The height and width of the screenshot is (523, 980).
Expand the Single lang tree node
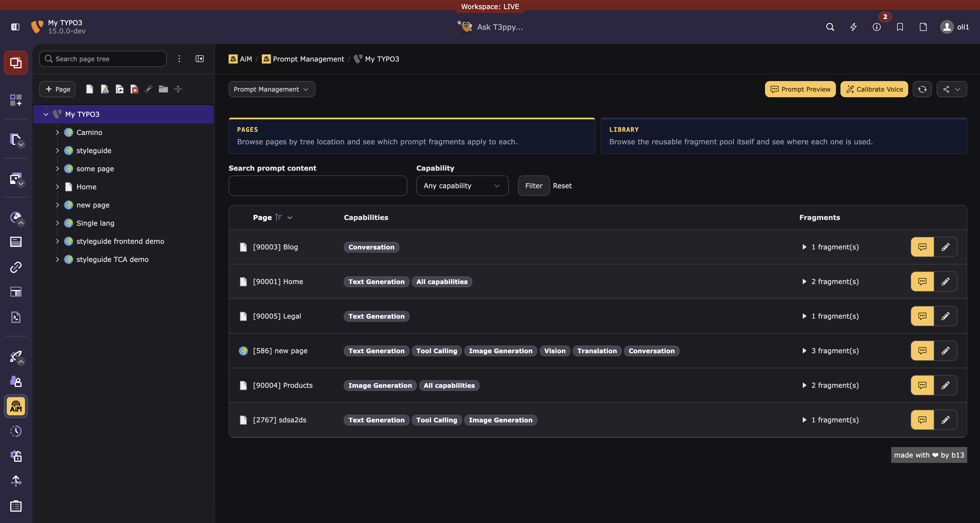(58, 223)
